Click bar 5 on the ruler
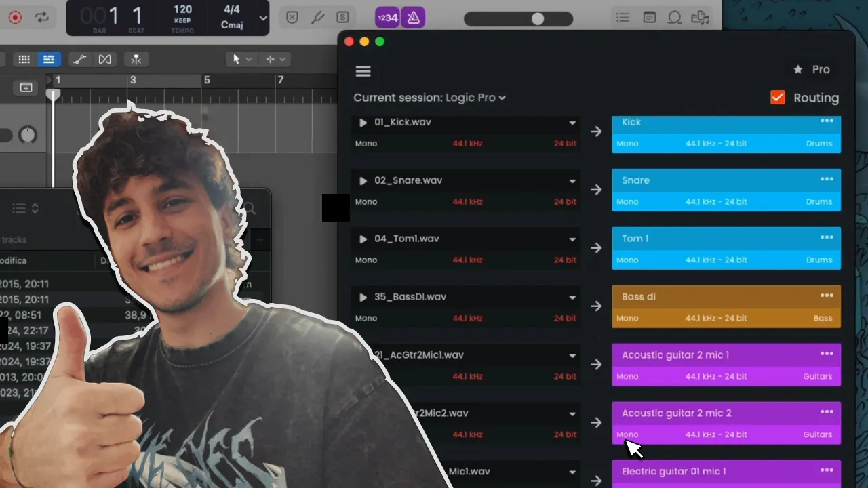Viewport: 868px width, 488px height. tap(207, 80)
